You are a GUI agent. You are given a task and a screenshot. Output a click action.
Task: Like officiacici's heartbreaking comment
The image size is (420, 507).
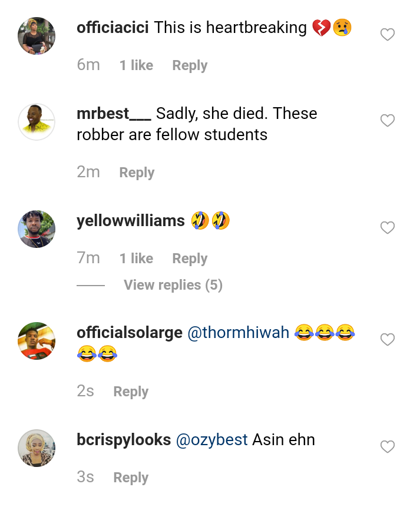(x=387, y=35)
